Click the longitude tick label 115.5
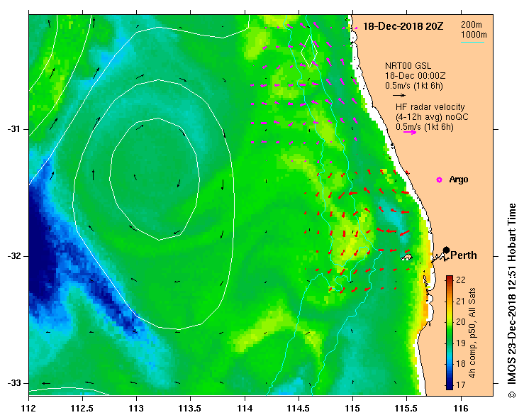Image resolution: width=524 pixels, height=420 pixels. coord(407,409)
